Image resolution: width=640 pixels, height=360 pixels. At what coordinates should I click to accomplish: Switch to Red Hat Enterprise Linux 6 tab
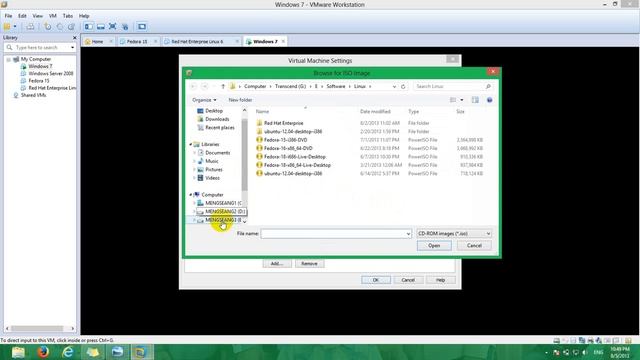pyautogui.click(x=197, y=42)
